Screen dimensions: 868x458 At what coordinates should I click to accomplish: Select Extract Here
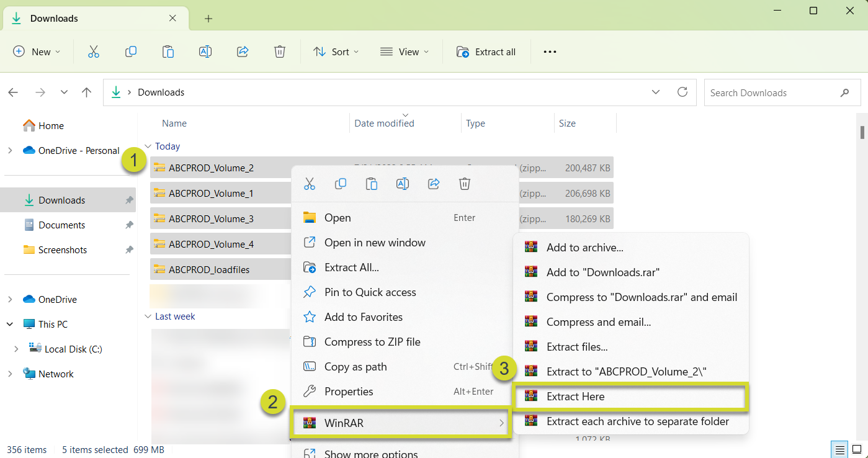631,397
